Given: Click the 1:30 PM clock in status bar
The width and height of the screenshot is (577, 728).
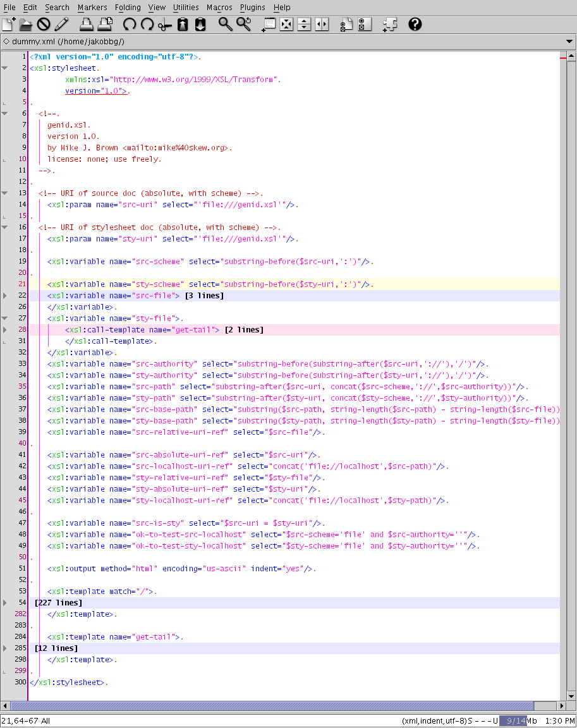Looking at the screenshot, I should pyautogui.click(x=560, y=721).
